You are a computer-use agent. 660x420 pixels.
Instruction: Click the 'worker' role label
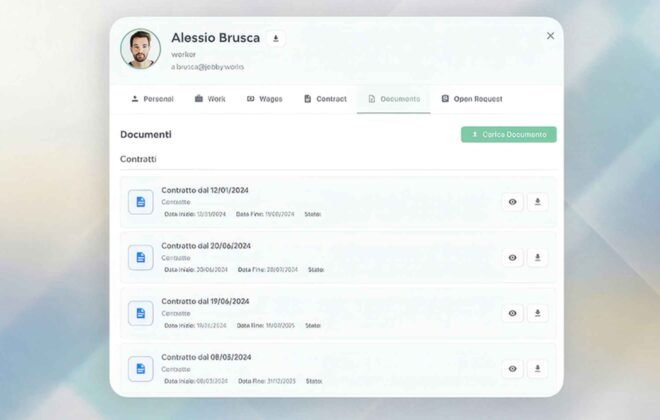[183, 54]
